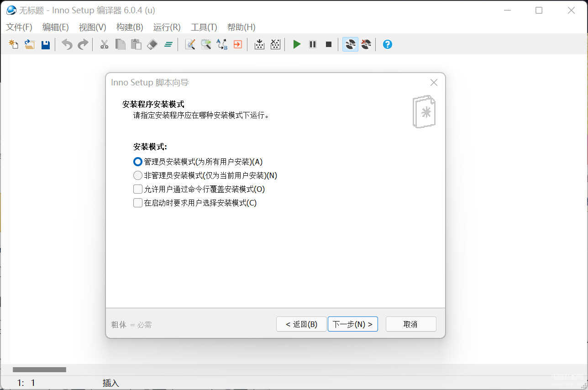The width and height of the screenshot is (588, 390).
Task: Click the green lines select-all icon
Action: 168,44
